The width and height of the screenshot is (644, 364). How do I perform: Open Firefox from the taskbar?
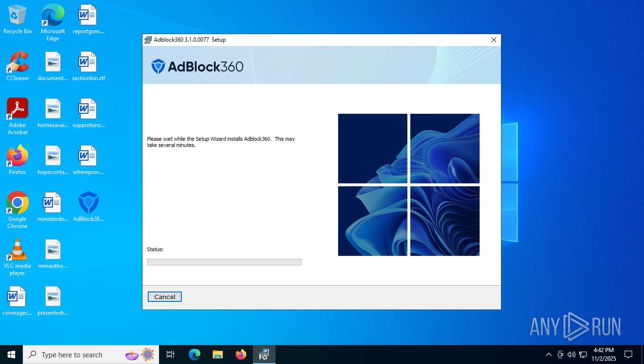click(x=241, y=355)
